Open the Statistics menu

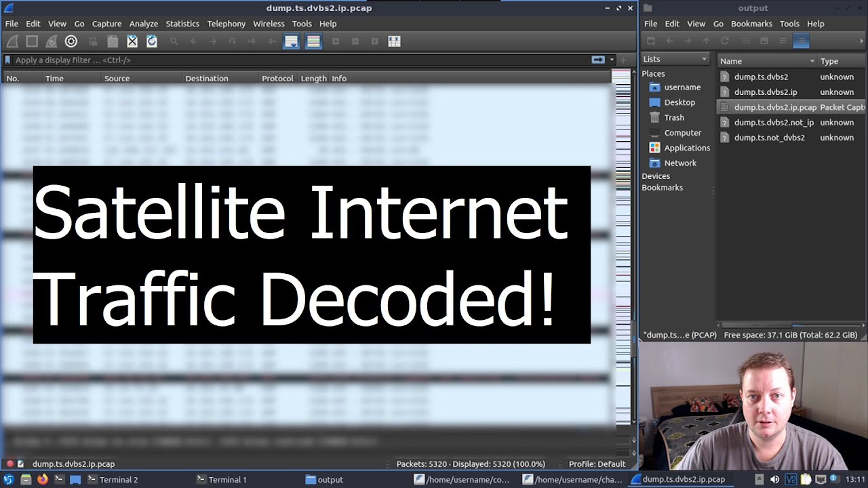[x=182, y=24]
